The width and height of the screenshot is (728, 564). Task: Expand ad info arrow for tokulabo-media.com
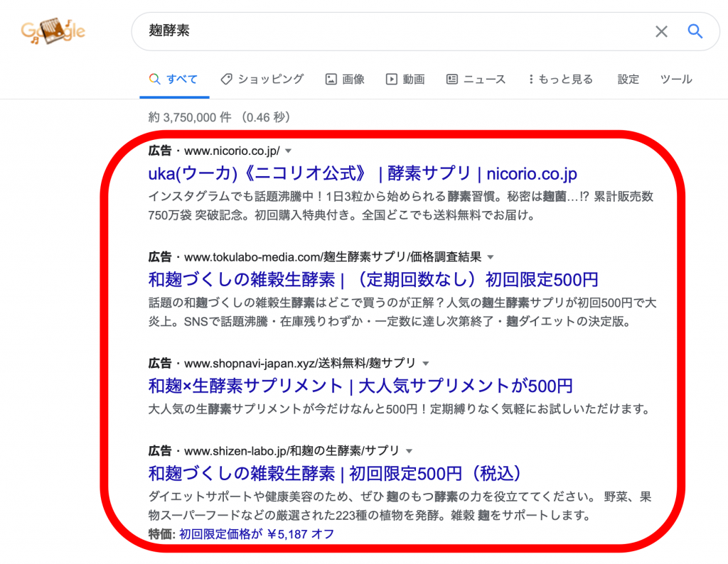[x=491, y=257]
